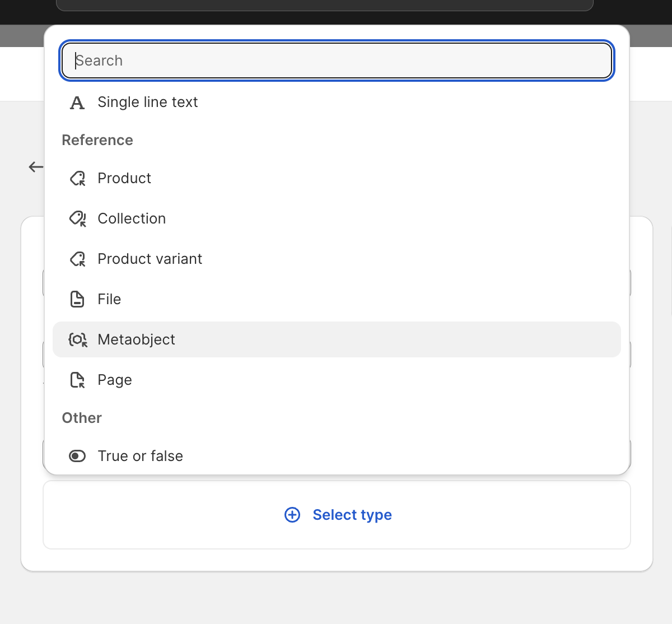Click the Metaobject reference icon

coord(78,340)
